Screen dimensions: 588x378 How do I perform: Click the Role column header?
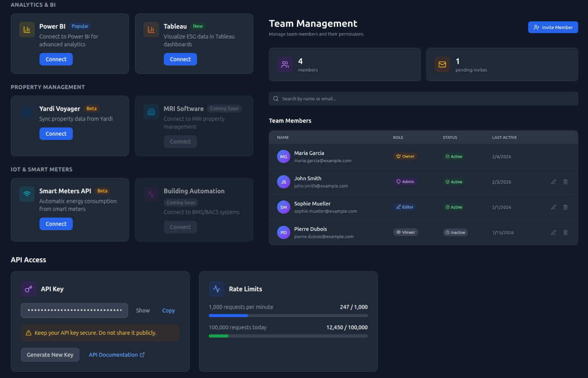point(398,137)
